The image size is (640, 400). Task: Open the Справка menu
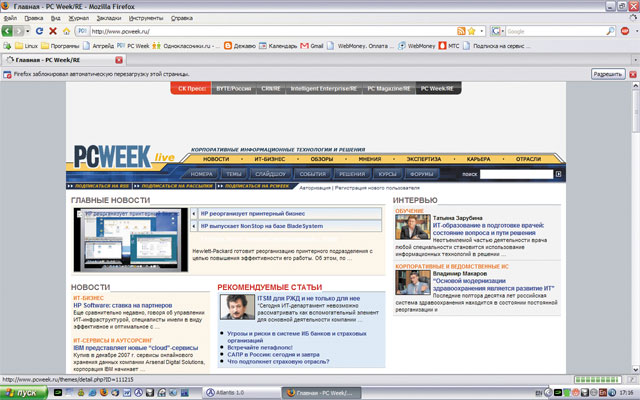[x=182, y=18]
